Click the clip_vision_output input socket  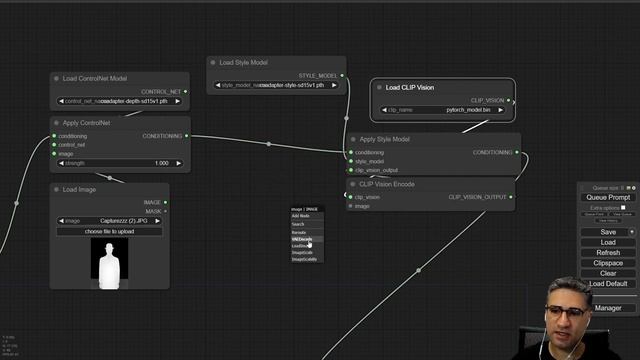tap(351, 170)
